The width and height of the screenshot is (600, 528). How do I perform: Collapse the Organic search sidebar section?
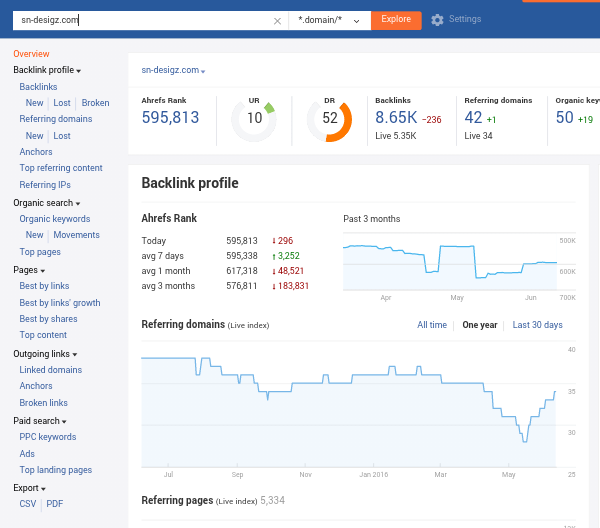pyautogui.click(x=47, y=203)
